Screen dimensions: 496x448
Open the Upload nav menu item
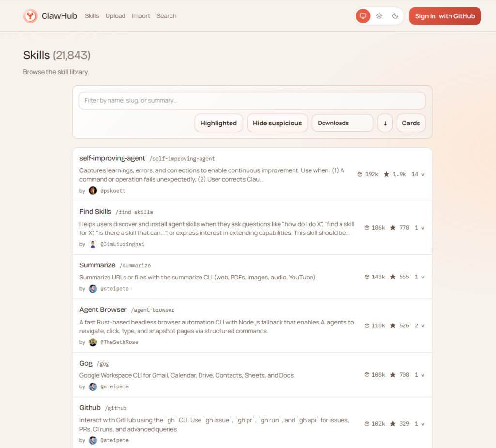coord(115,16)
